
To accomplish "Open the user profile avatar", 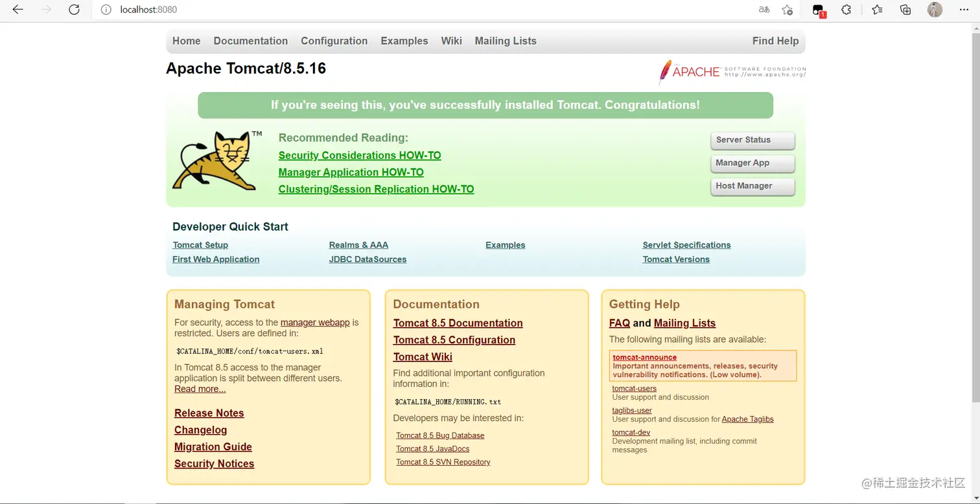I will click(x=935, y=10).
